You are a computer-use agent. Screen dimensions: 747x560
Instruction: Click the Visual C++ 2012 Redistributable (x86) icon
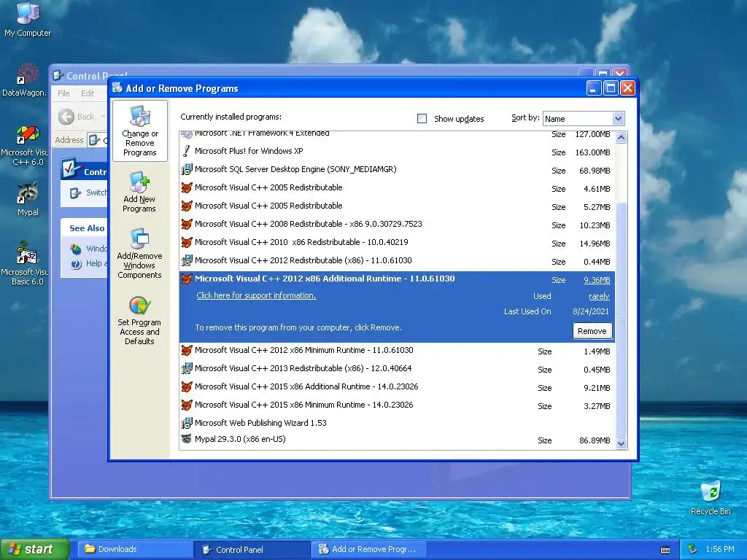[x=187, y=260]
